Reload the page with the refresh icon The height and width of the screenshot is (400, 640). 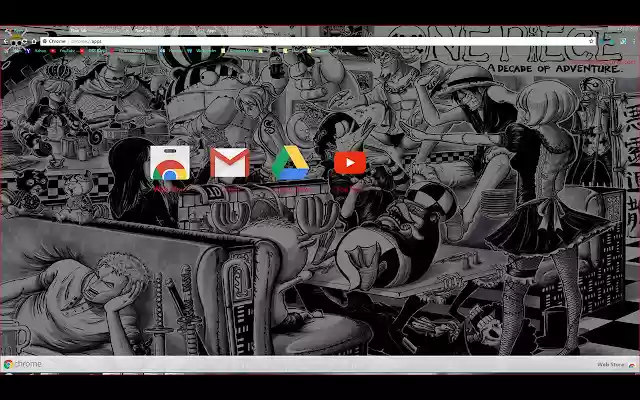tap(24, 41)
